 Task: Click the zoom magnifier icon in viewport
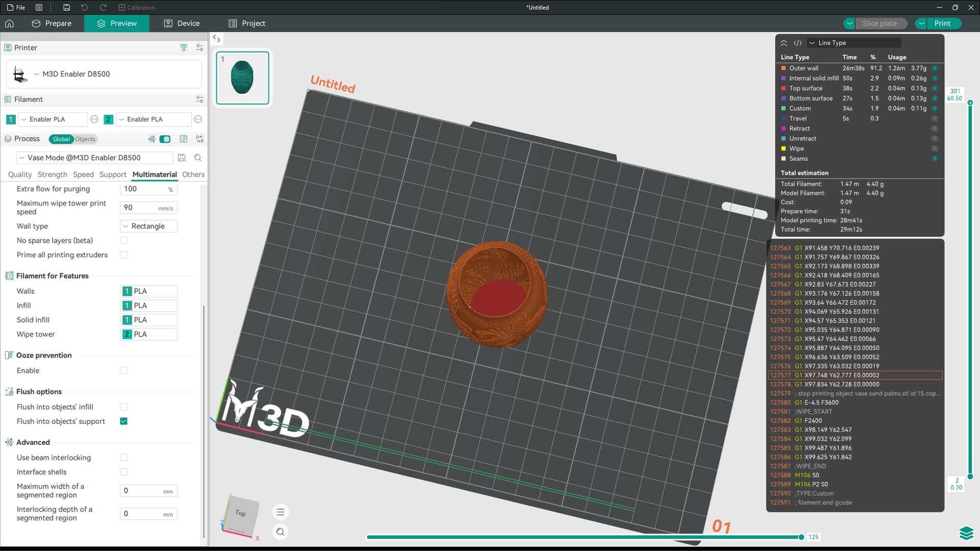point(280,532)
